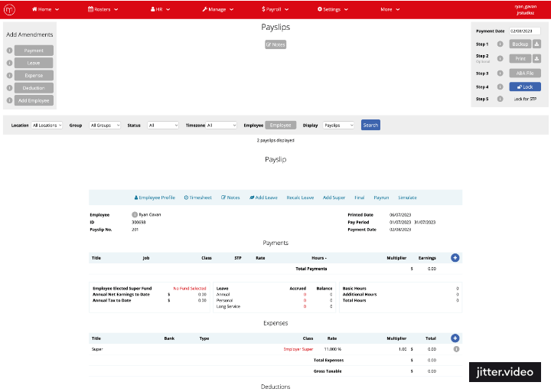Open the Timesheet link
Screen dimensions: 551x392
[x=198, y=198]
